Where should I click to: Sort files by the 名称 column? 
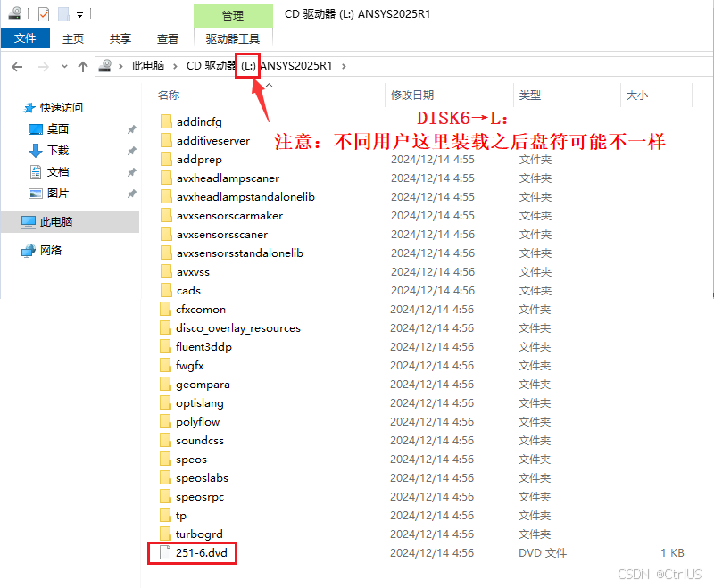pyautogui.click(x=169, y=95)
